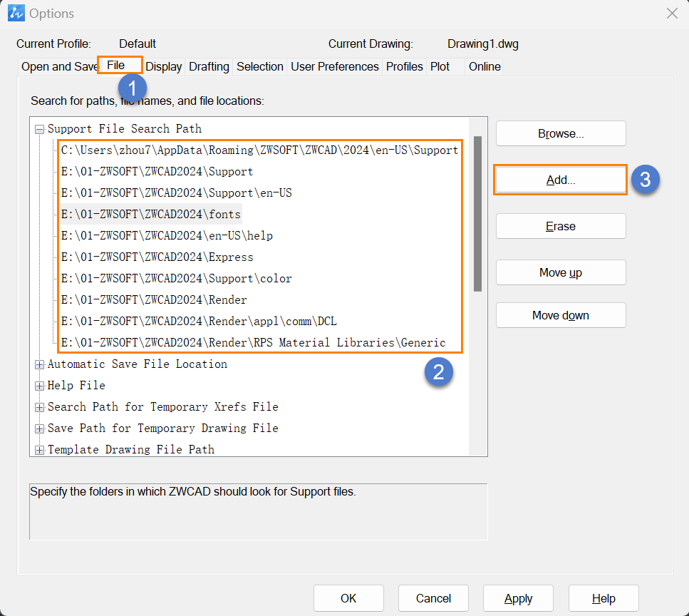Open the Online tab
Image resolution: width=689 pixels, height=616 pixels.
(485, 66)
